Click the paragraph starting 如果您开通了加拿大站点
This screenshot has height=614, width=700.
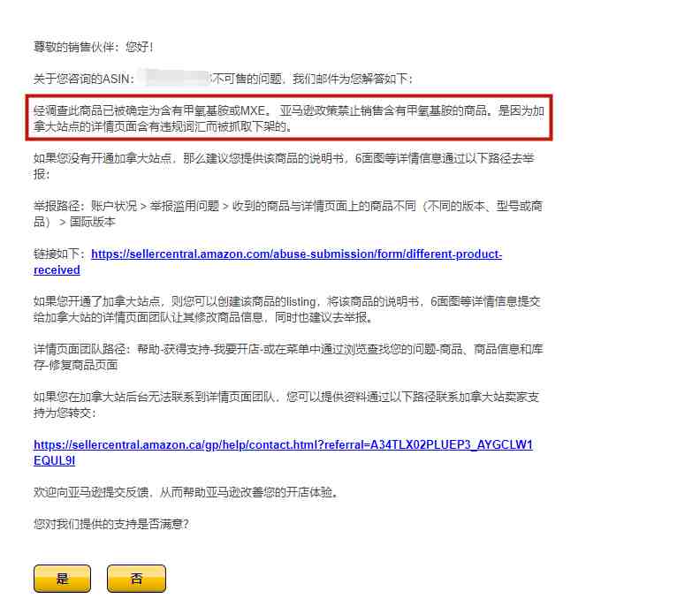(287, 309)
